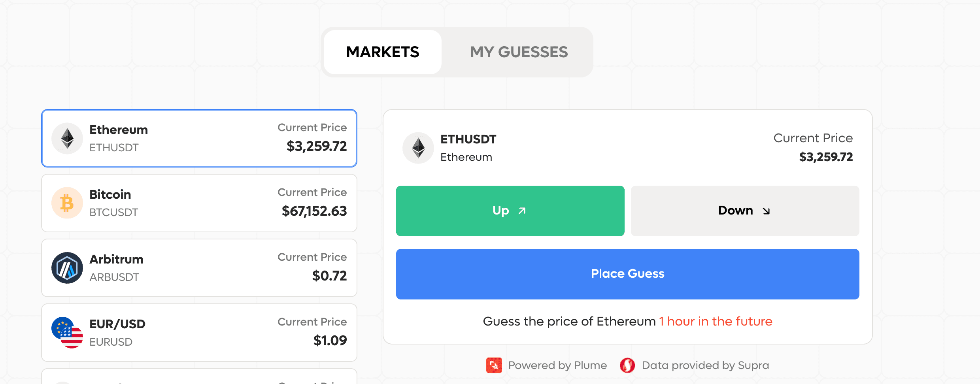This screenshot has width=980, height=384.
Task: Click the Ethereum diamond icon in market list
Action: tap(67, 138)
